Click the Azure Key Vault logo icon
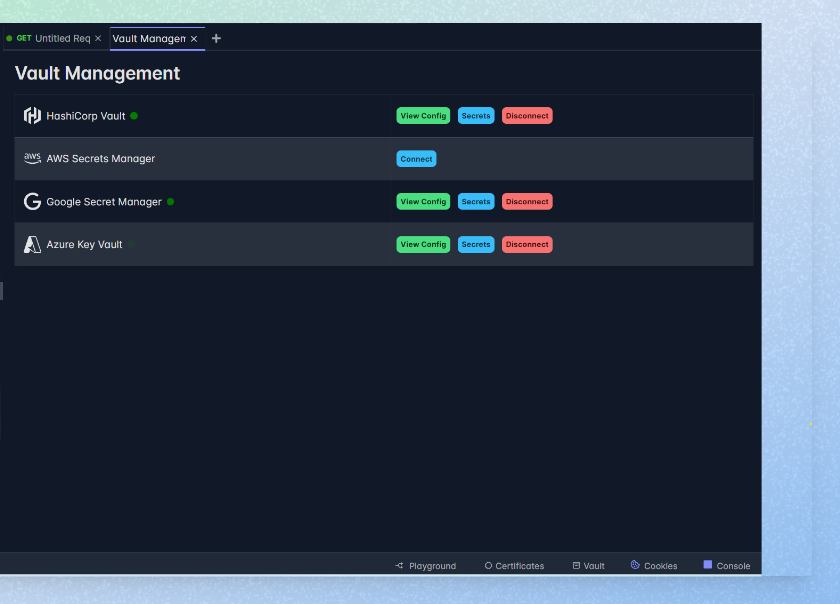This screenshot has width=840, height=604. (31, 244)
